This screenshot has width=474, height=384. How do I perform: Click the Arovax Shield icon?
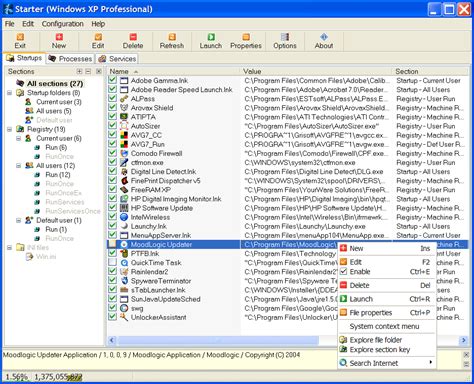coord(124,108)
